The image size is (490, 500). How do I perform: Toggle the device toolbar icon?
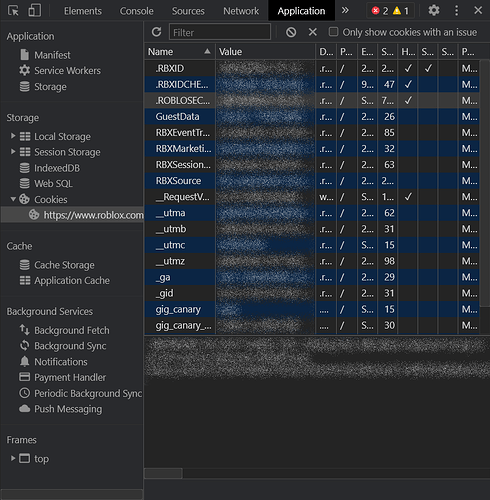[x=35, y=11]
